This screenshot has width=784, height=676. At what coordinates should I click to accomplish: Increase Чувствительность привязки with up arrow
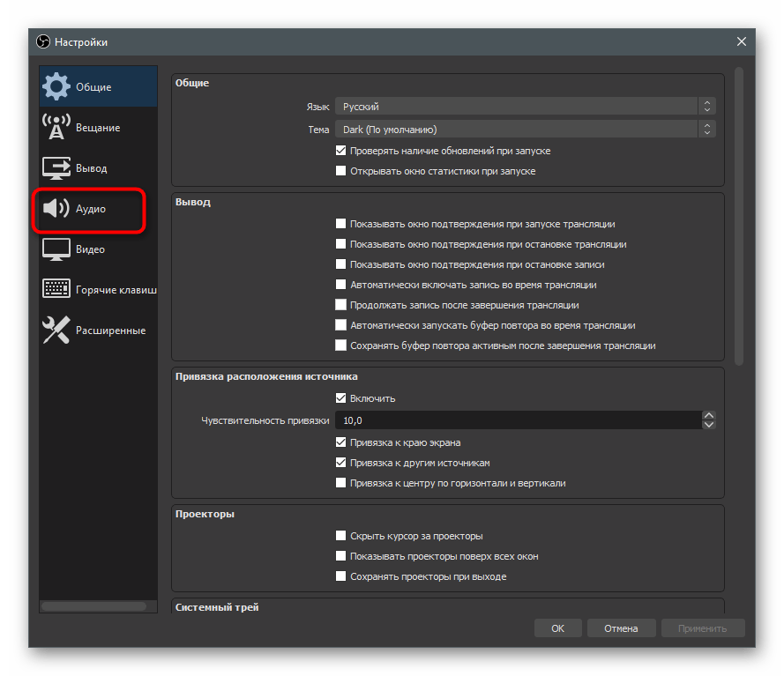(x=708, y=416)
